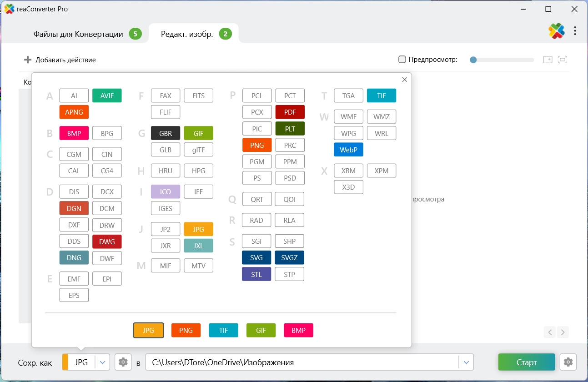The height and width of the screenshot is (382, 588).
Task: Expand the Сохр. как format dropdown arrow
Action: [x=102, y=362]
